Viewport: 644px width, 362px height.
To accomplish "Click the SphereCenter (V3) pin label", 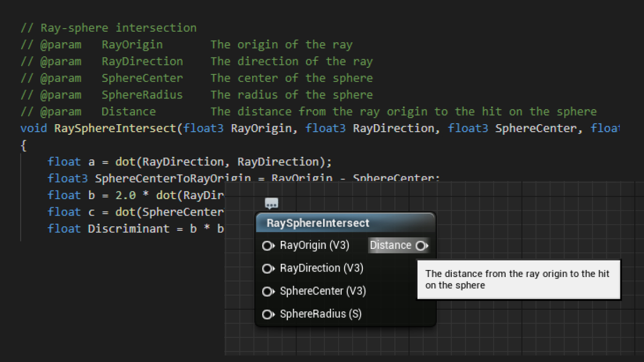I will point(323,291).
